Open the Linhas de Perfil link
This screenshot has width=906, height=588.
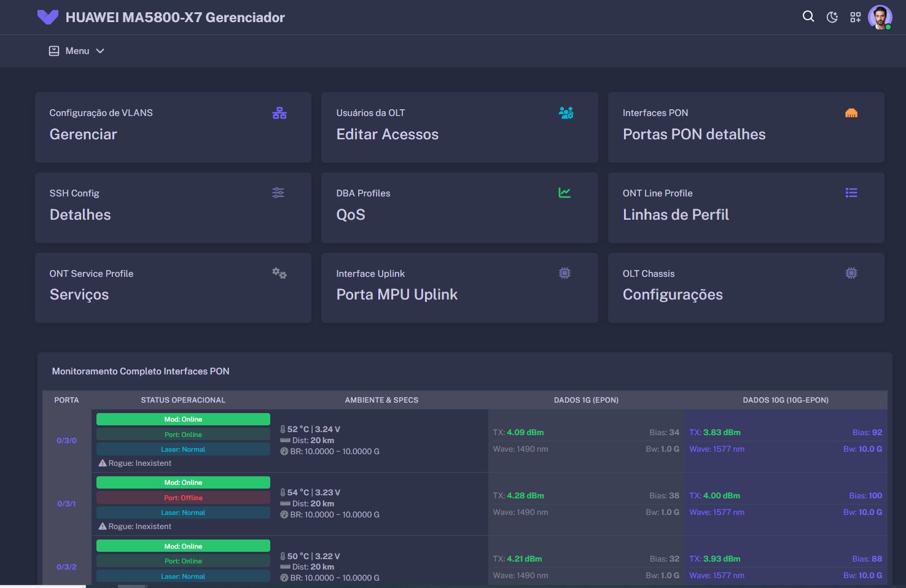(x=676, y=215)
